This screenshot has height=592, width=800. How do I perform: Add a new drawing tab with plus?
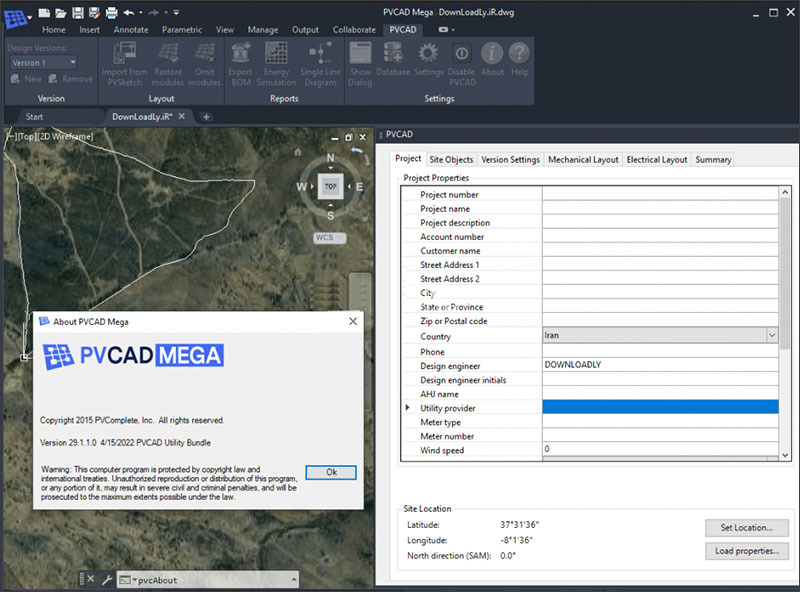[206, 117]
